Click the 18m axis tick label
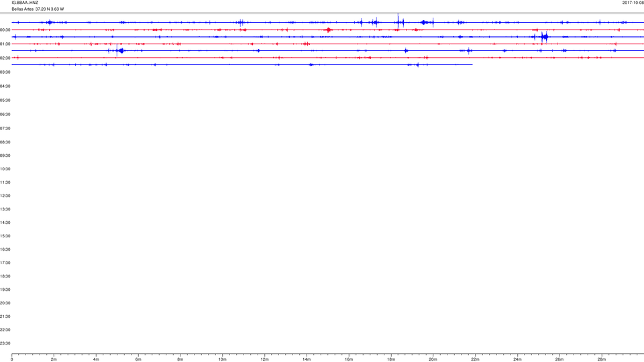The width and height of the screenshot is (644, 362). point(391,359)
